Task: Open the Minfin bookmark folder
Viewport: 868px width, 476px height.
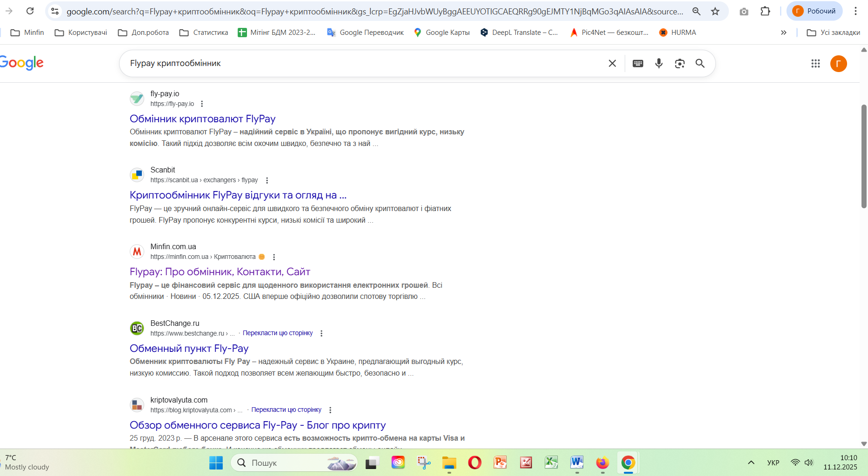Action: coord(27,33)
